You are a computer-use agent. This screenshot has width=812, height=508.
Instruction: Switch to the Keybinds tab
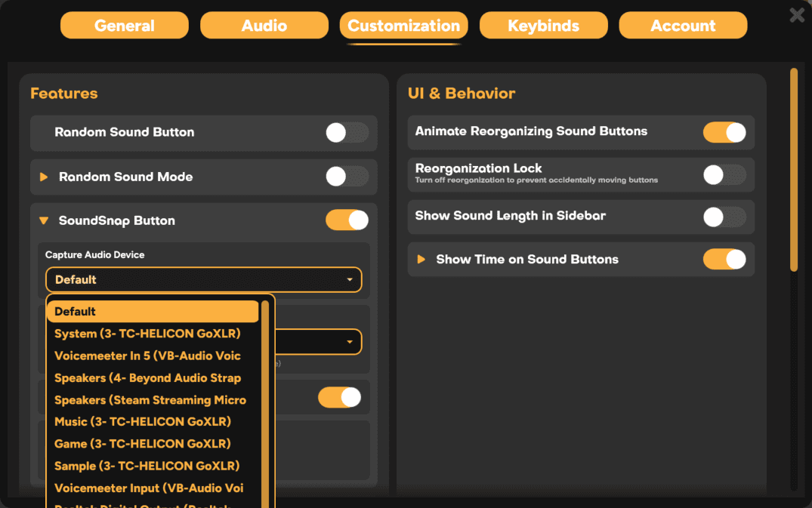(x=543, y=25)
